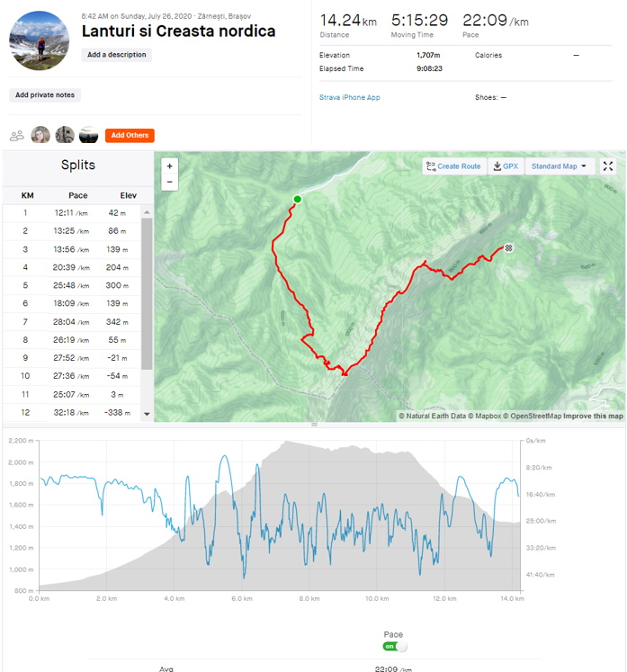
Task: Click the green start marker on map
Action: pyautogui.click(x=297, y=200)
